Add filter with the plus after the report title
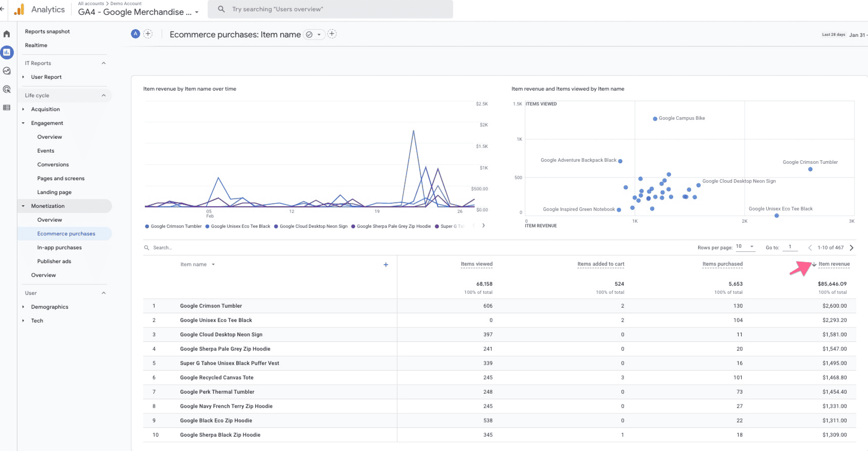The image size is (868, 451). [332, 34]
